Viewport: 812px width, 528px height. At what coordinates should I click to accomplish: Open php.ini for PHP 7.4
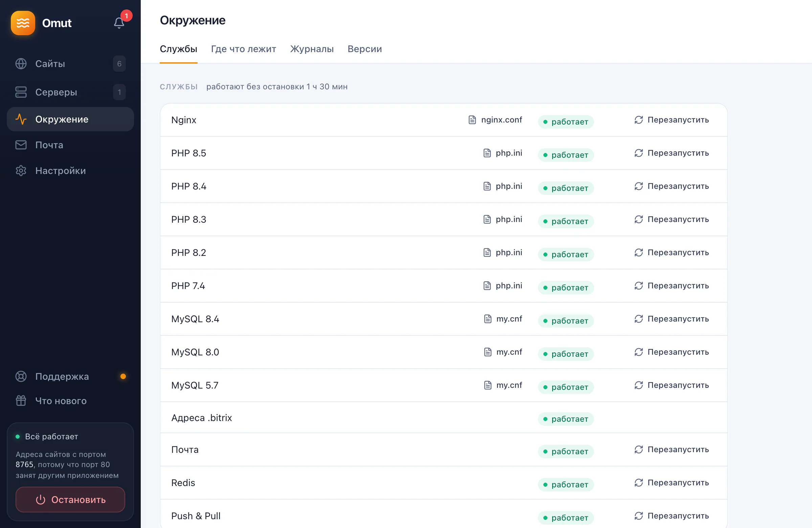click(502, 285)
